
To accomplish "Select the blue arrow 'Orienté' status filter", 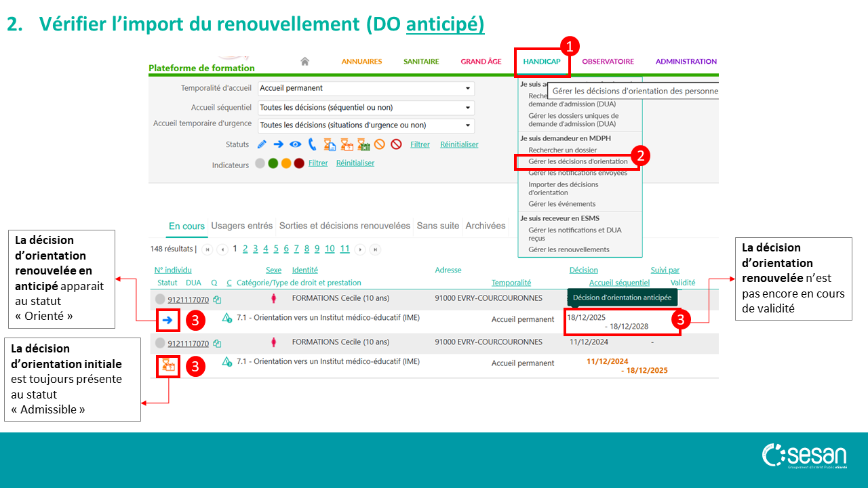I will pos(278,144).
